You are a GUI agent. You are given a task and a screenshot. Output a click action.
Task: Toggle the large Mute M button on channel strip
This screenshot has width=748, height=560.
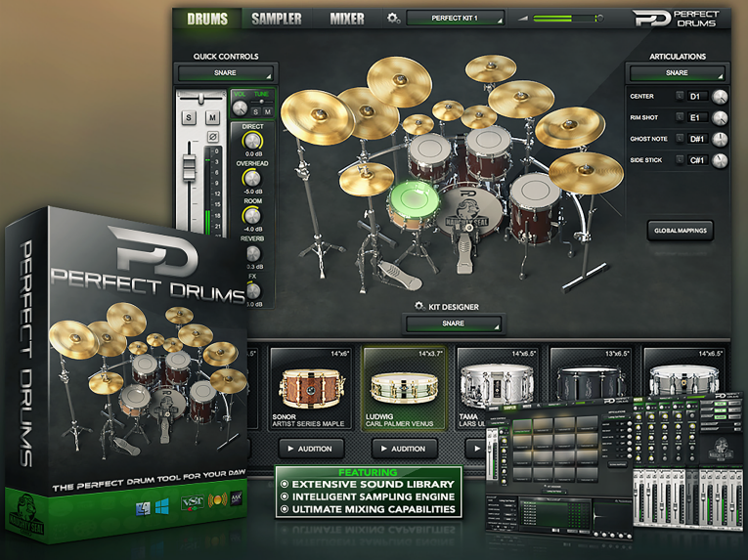(212, 117)
